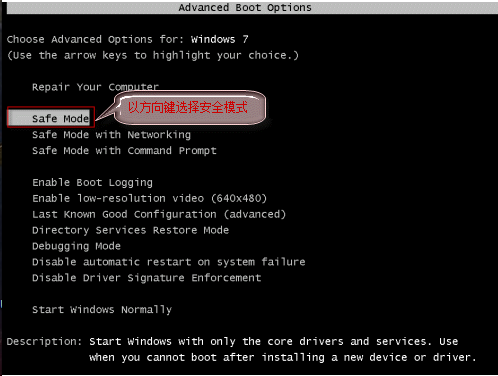Viewport: 498px width, 376px height.
Task: Click the Windows 7 heading text
Action: [x=219, y=39]
